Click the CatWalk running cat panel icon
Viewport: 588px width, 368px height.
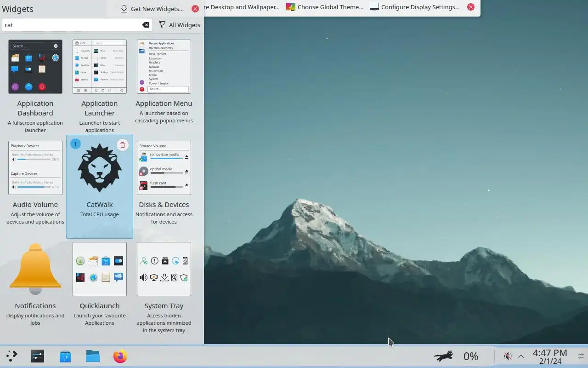pyautogui.click(x=444, y=356)
